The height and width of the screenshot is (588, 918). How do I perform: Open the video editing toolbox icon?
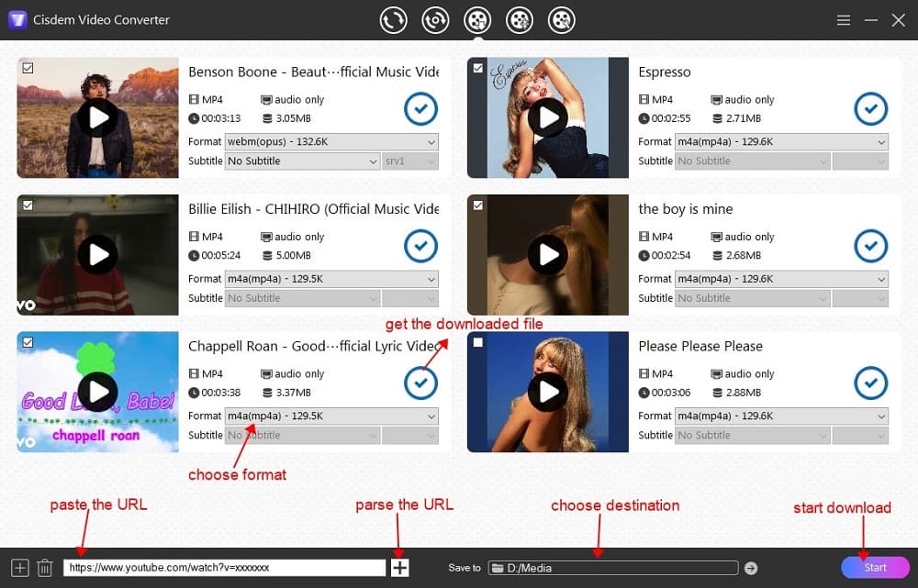520,18
